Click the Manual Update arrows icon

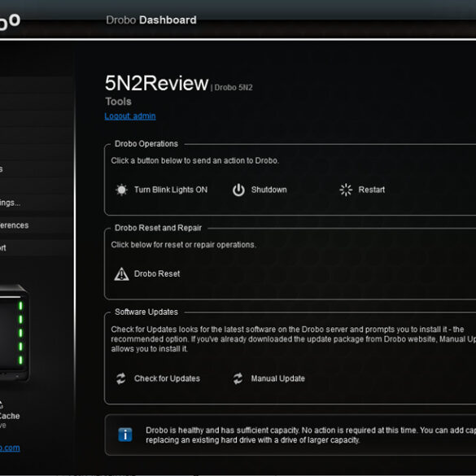click(238, 378)
